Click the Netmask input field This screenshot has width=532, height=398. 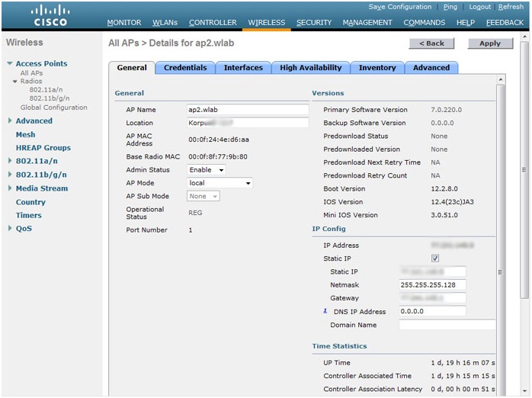tap(432, 284)
